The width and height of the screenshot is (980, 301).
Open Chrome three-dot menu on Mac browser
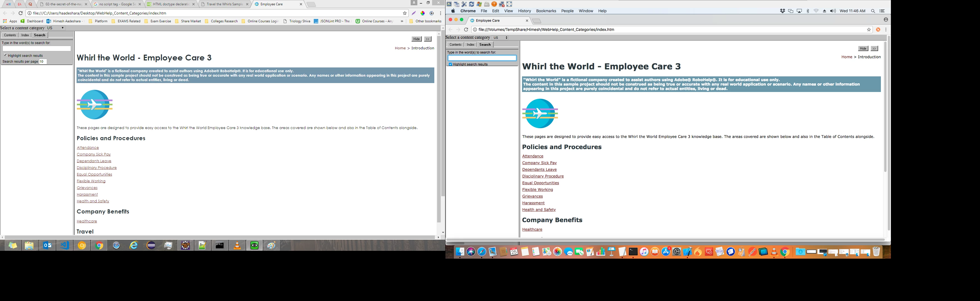click(886, 30)
